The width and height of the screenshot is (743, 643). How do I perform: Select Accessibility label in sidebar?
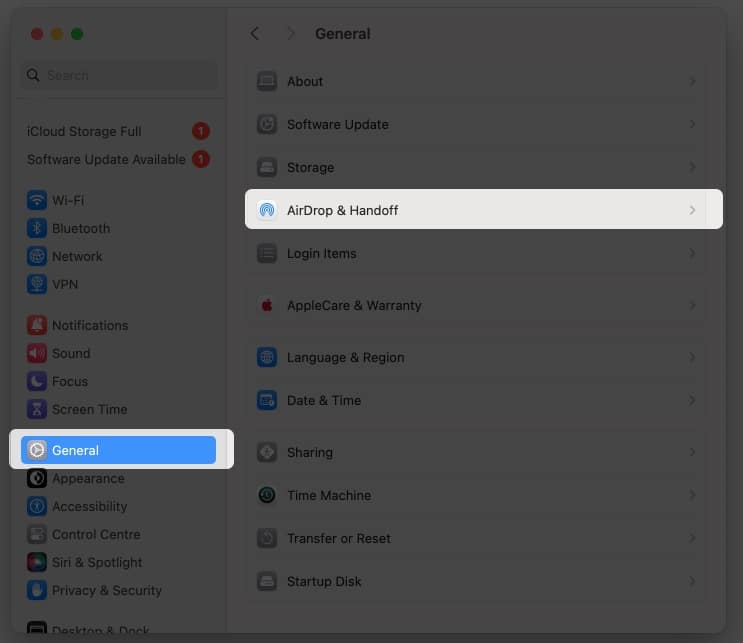[90, 507]
